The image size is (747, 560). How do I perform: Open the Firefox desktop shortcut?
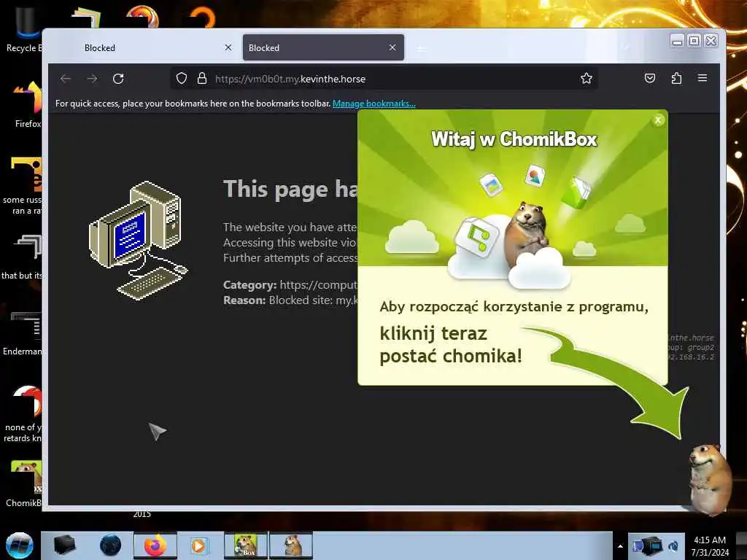pos(28,105)
